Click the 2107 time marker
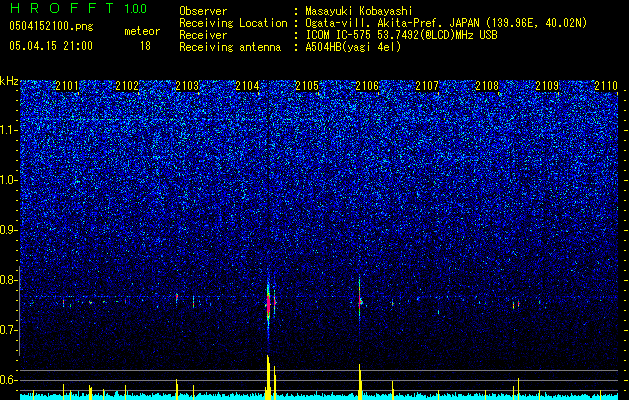This screenshot has height=400, width=629. tap(427, 86)
